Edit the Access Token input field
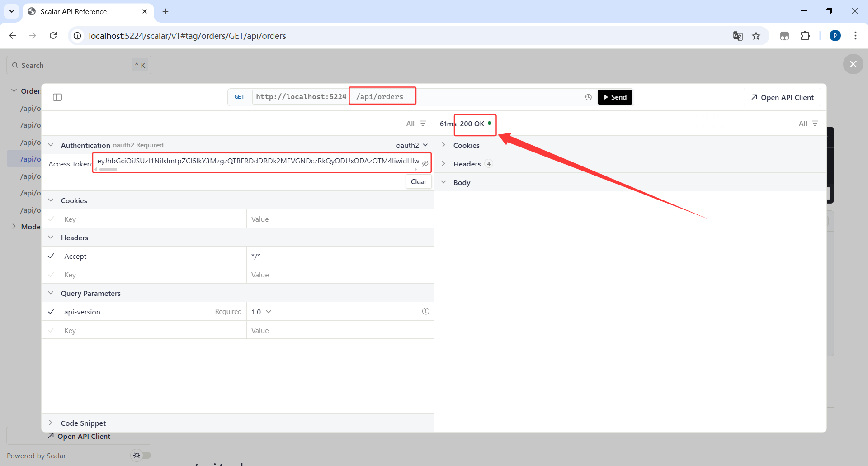Viewport: 868px width, 466px height. (258, 161)
